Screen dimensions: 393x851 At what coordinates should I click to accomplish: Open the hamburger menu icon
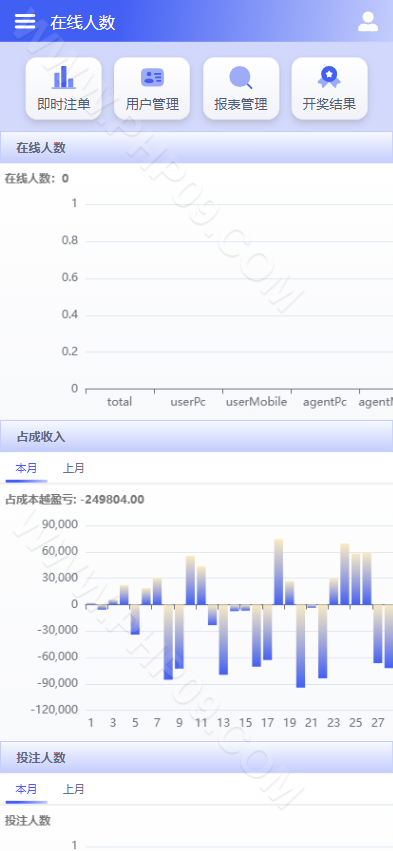point(24,22)
